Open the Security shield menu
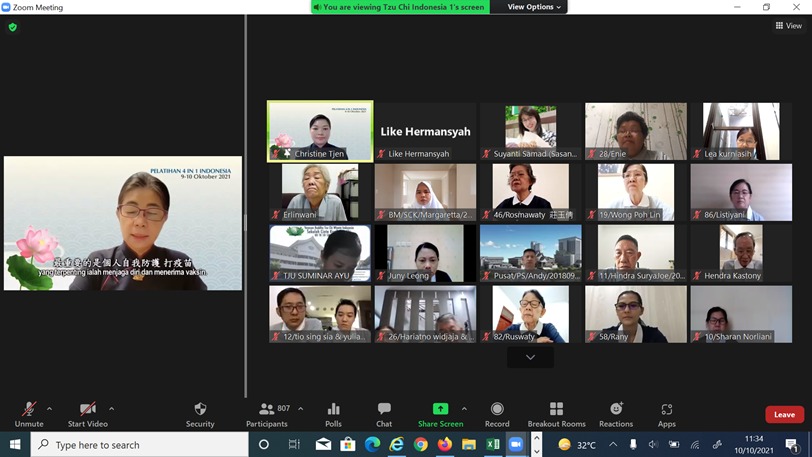This screenshot has width=812, height=457. [200, 415]
